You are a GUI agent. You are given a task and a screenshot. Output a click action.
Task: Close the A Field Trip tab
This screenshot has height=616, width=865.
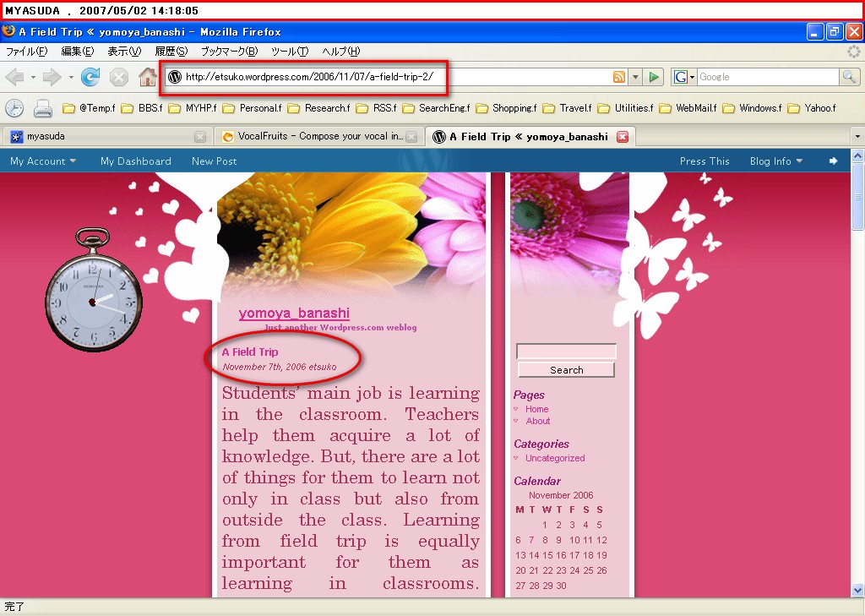[x=623, y=136]
